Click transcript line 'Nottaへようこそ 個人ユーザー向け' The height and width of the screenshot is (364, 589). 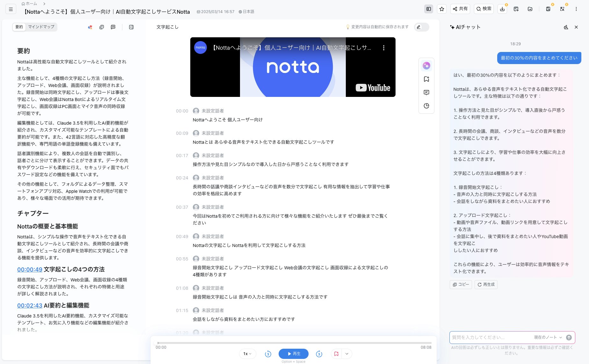click(x=228, y=120)
